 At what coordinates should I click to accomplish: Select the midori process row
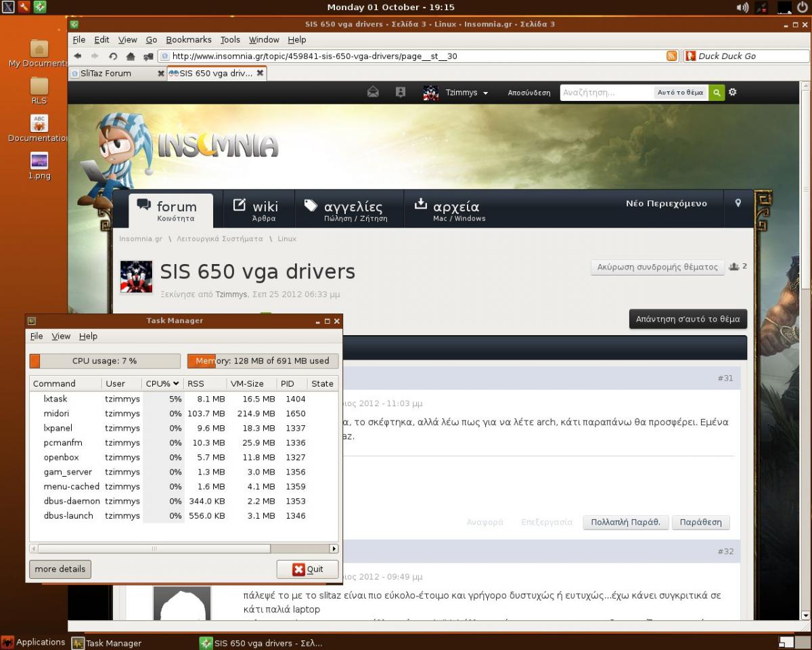click(183, 414)
